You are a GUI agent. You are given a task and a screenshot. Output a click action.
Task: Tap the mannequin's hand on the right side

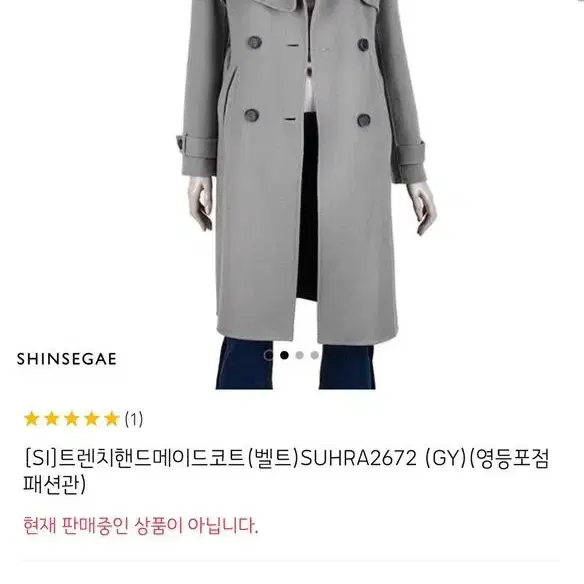(x=422, y=207)
